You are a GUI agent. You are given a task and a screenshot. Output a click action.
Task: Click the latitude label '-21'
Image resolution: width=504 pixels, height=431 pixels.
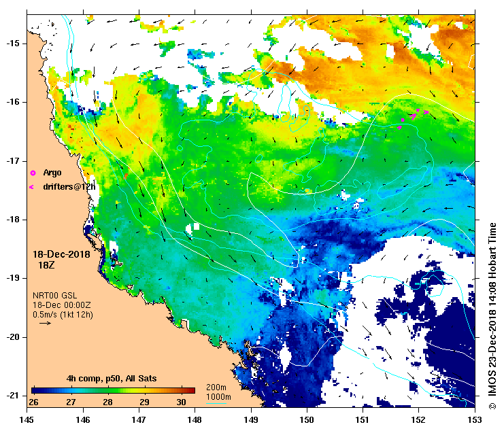click(x=12, y=396)
